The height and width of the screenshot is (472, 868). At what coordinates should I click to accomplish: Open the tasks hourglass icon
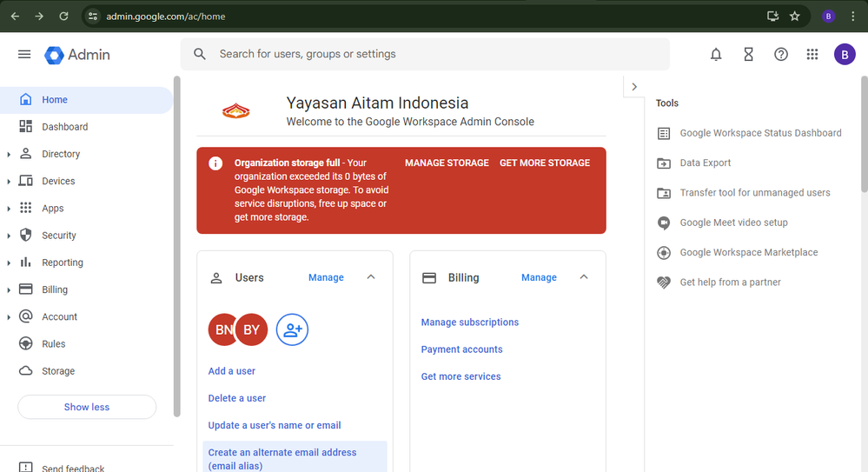point(748,54)
